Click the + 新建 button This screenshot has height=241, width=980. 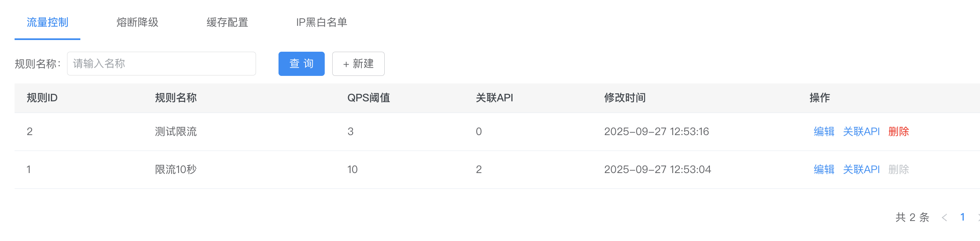358,64
